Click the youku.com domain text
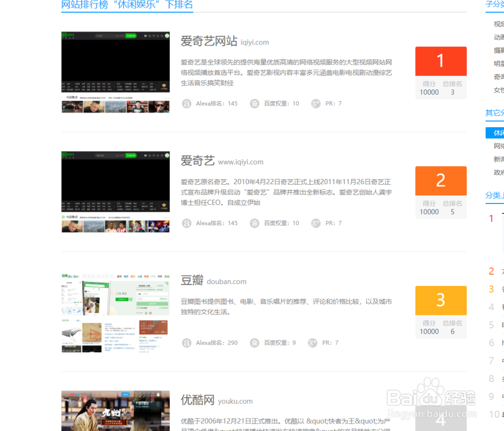This screenshot has width=504, height=431. tap(235, 401)
